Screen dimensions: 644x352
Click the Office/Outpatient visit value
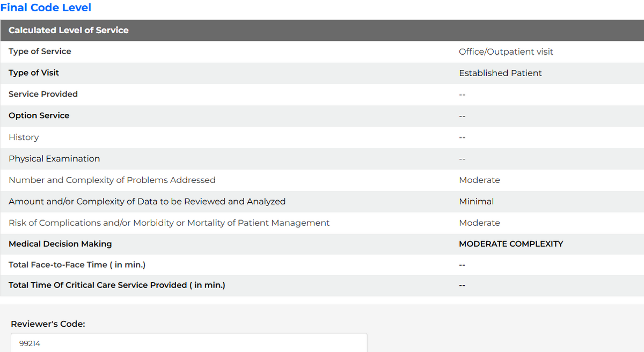506,52
